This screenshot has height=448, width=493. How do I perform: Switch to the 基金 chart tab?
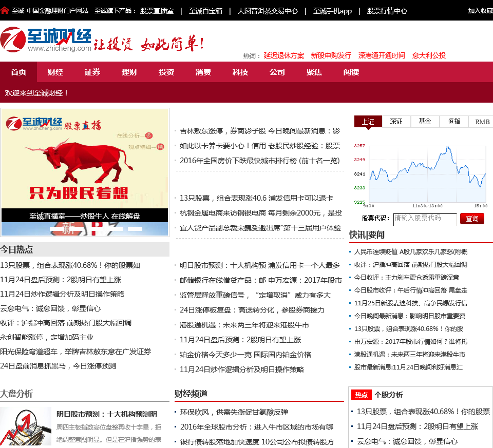pos(425,122)
